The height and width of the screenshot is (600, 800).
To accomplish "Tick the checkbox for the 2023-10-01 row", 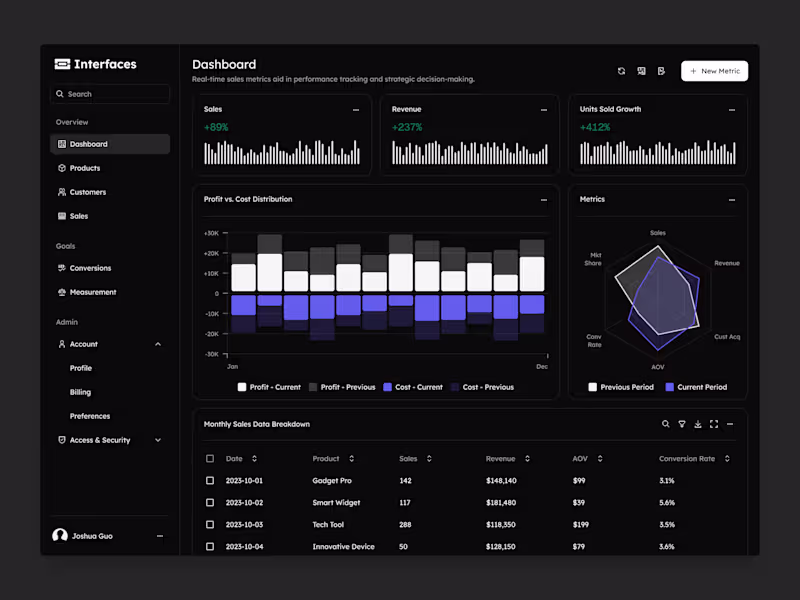I will (210, 481).
